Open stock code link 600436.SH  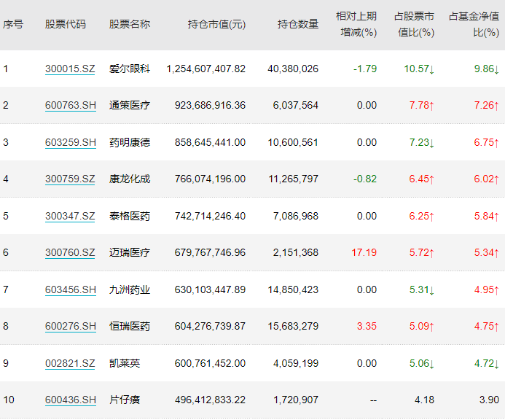pos(70,400)
